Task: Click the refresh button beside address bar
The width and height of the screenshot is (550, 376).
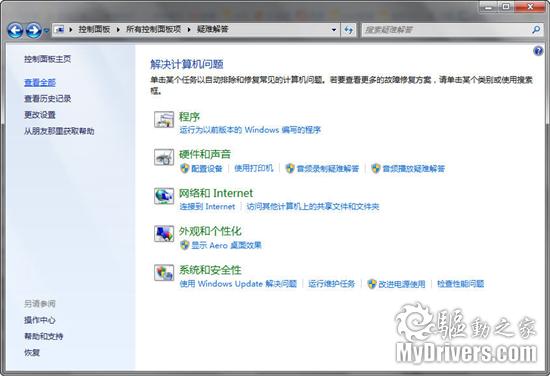Action: 348,30
